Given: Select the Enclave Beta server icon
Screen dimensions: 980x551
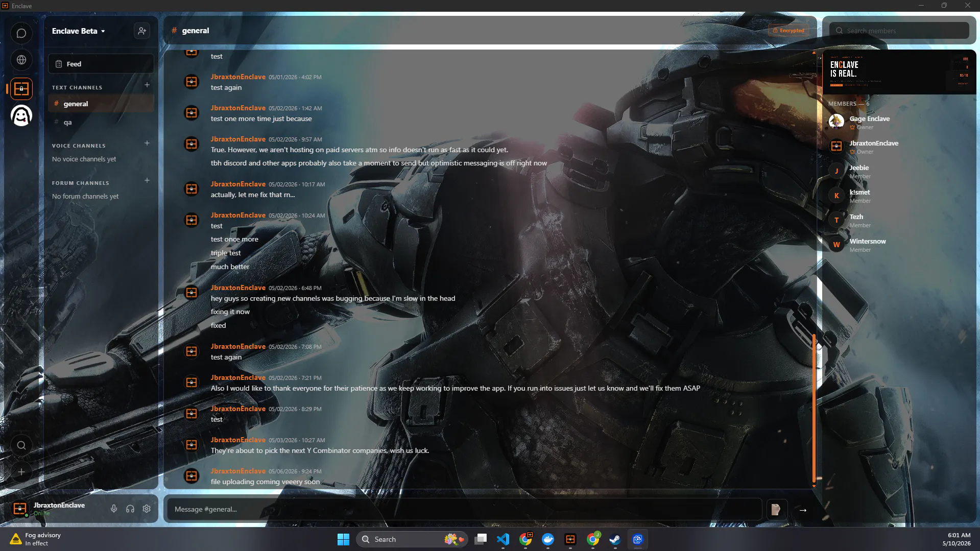Looking at the screenshot, I should [x=21, y=89].
